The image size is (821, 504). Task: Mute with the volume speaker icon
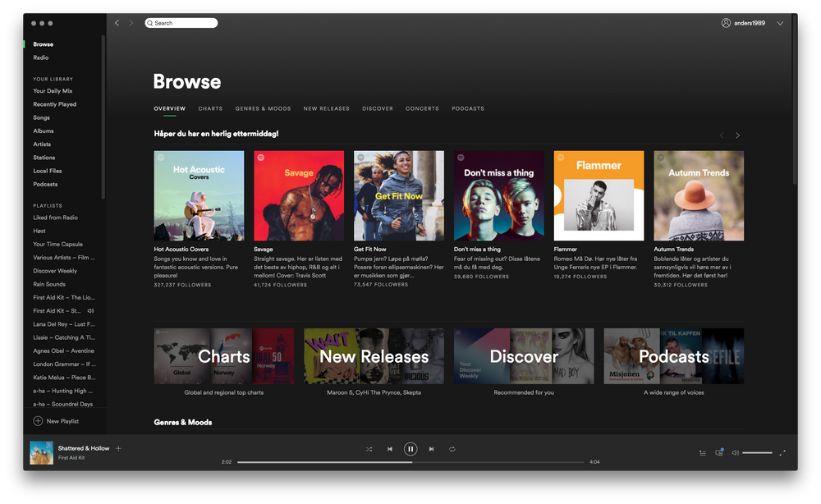coord(735,453)
